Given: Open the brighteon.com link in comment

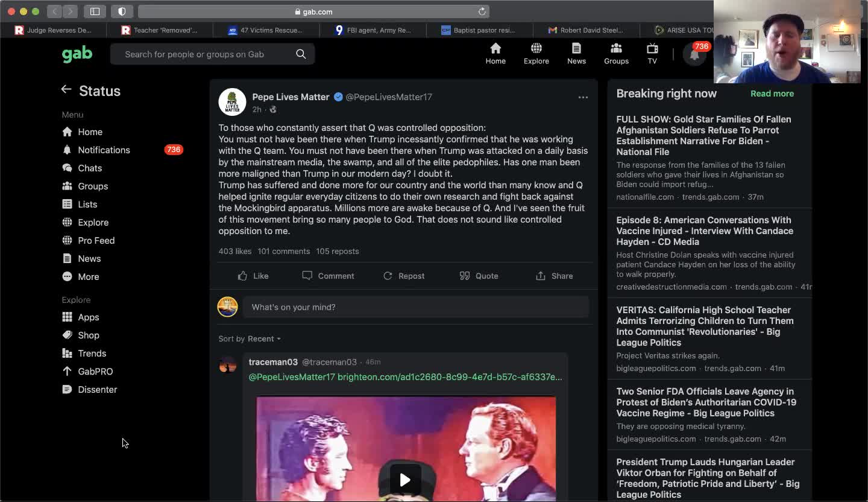Looking at the screenshot, I should [x=450, y=376].
